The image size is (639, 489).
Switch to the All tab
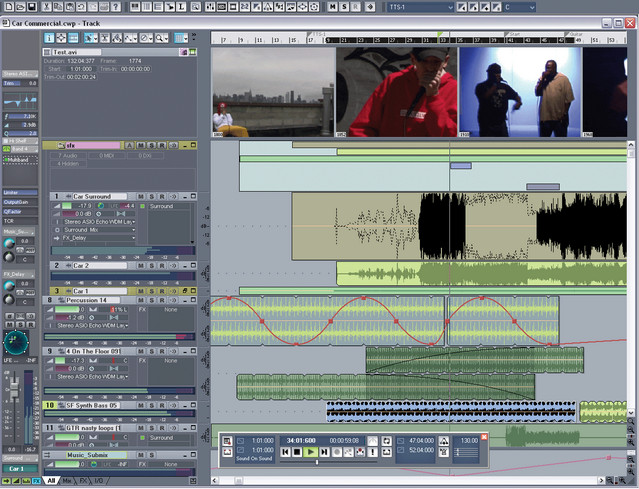click(x=51, y=481)
